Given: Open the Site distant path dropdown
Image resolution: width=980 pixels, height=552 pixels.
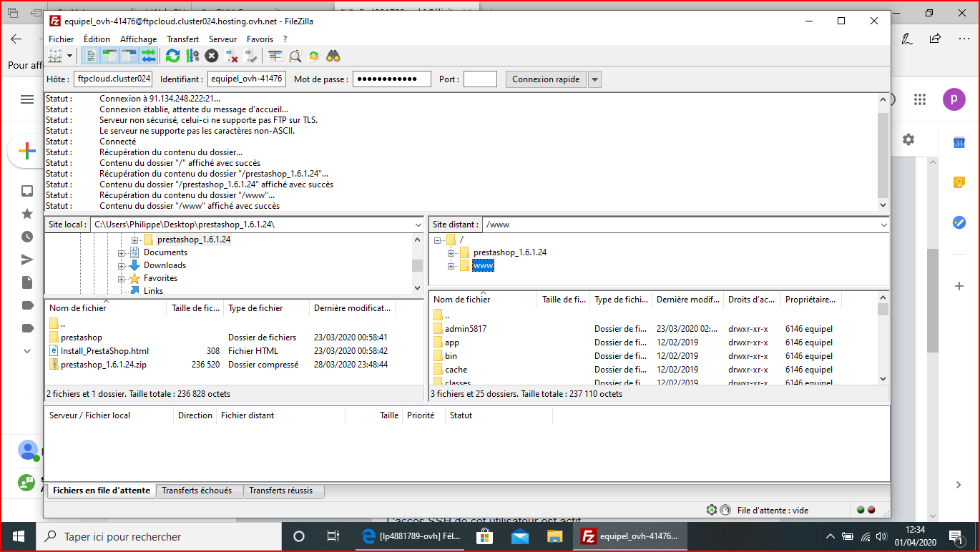Looking at the screenshot, I should (883, 225).
